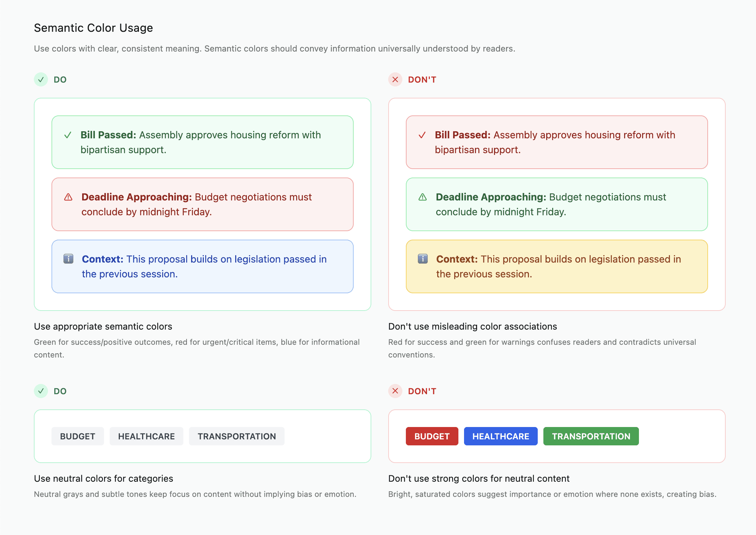
Task: Select the gray TRANSPORTATION category tag
Action: [237, 437]
